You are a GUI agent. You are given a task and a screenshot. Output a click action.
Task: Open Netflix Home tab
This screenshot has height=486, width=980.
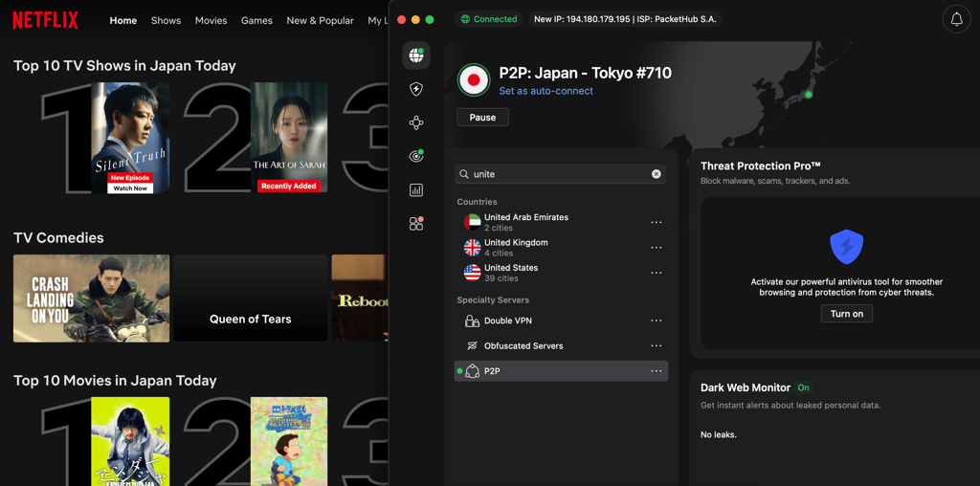123,21
